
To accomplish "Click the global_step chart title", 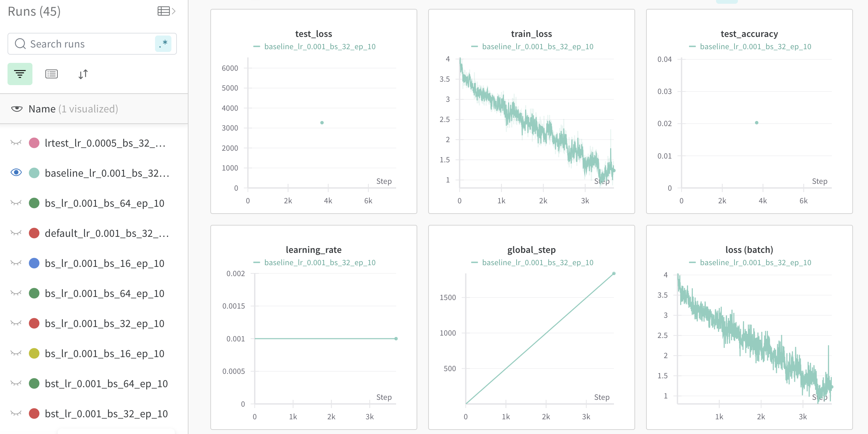I will [531, 250].
